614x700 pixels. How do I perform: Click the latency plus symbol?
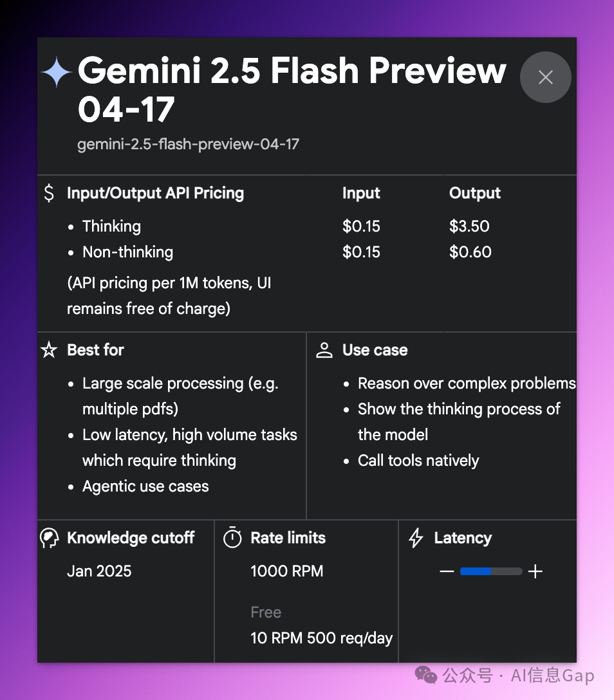coord(535,571)
